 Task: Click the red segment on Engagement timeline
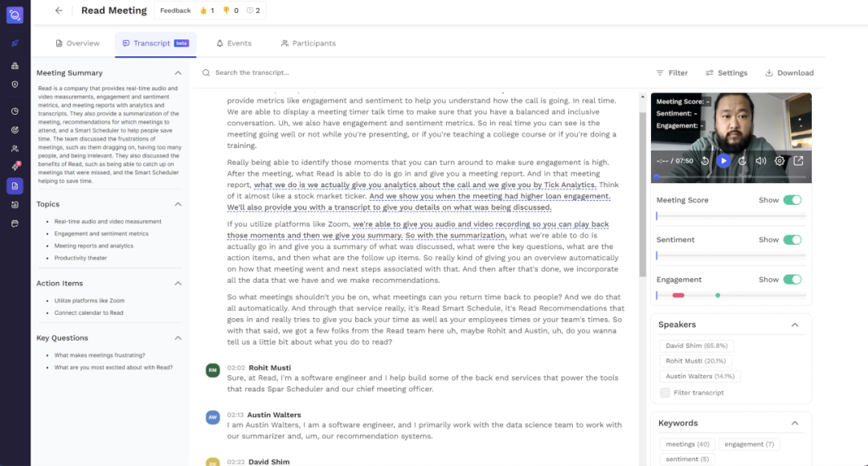(x=678, y=296)
